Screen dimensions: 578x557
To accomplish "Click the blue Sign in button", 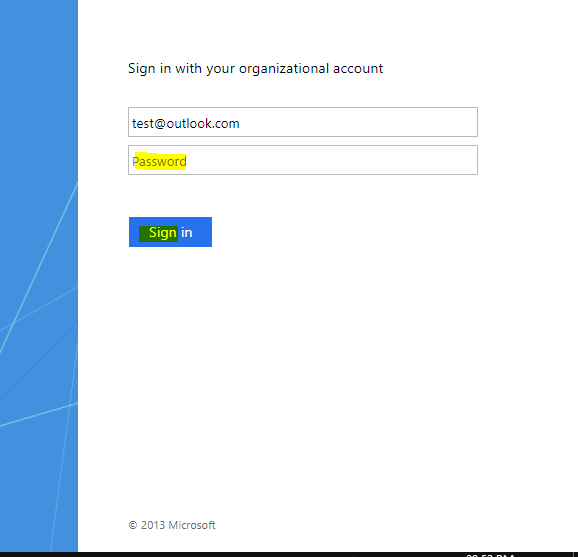I will (170, 232).
